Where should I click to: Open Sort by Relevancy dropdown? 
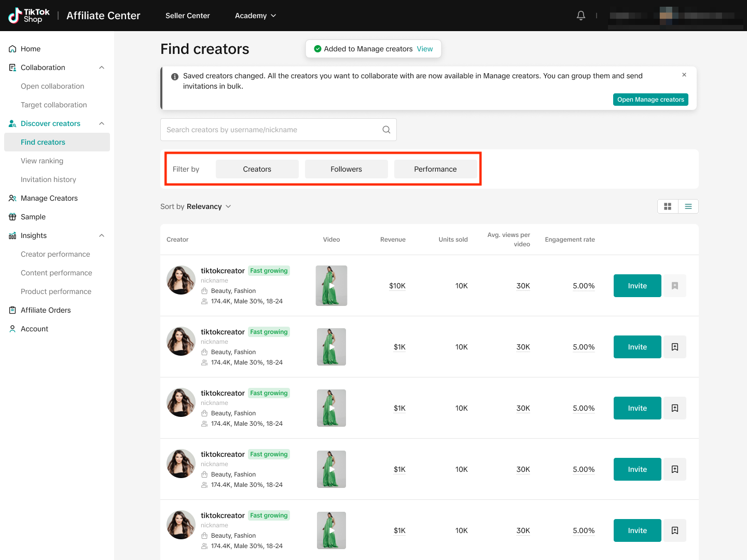point(196,206)
